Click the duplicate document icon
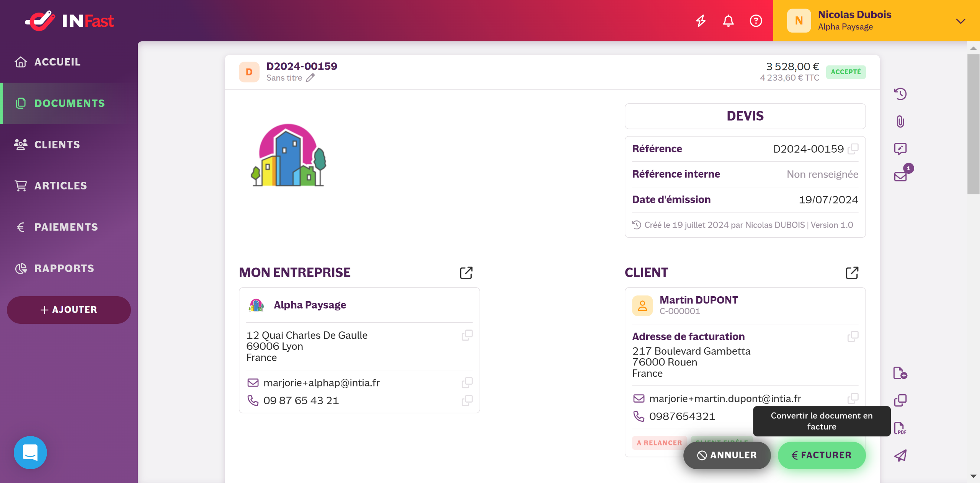 900,400
